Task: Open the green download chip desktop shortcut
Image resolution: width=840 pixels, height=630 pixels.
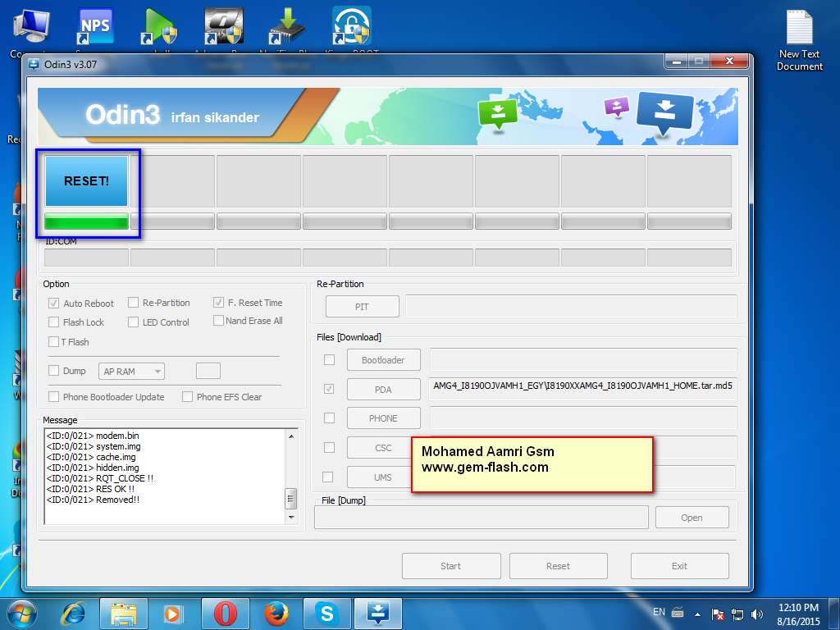Action: (x=287, y=26)
